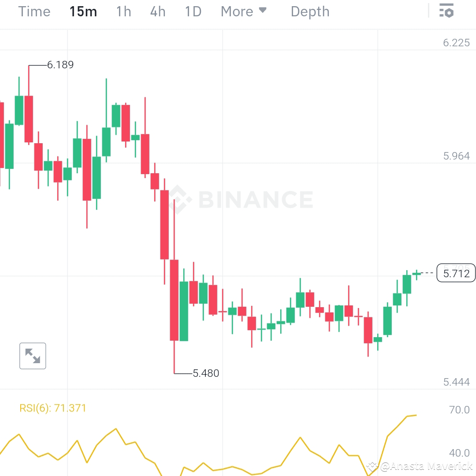Activate the Time chart mode
The width and height of the screenshot is (476, 476).
34,11
